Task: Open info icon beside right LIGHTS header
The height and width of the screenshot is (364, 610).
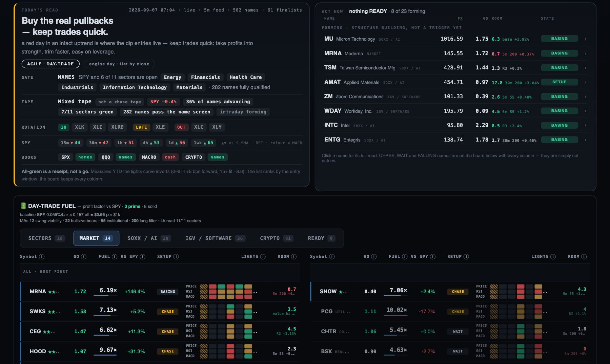Action: pyautogui.click(x=553, y=257)
